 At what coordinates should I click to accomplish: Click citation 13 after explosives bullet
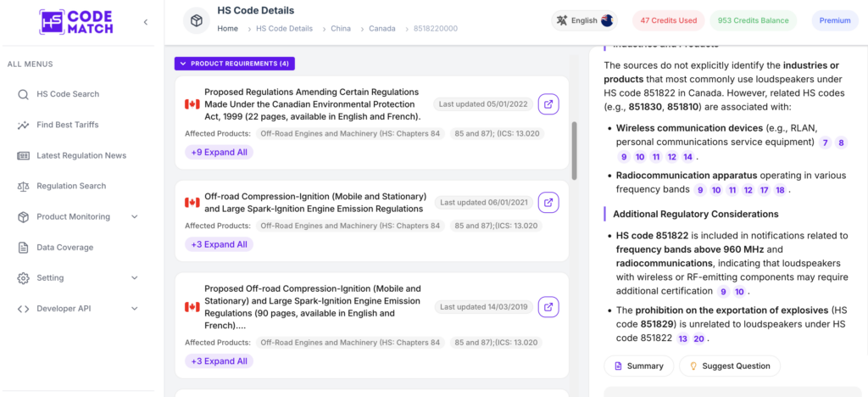coord(682,338)
